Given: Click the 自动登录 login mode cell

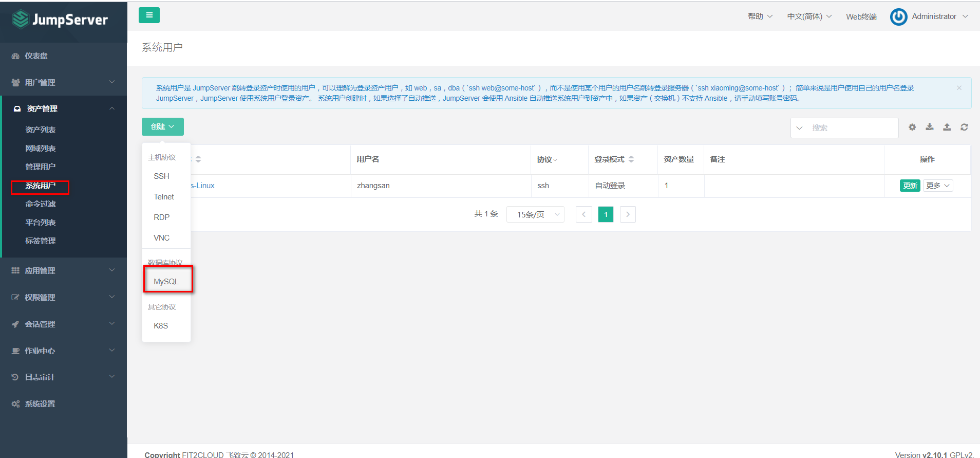Looking at the screenshot, I should click(610, 186).
